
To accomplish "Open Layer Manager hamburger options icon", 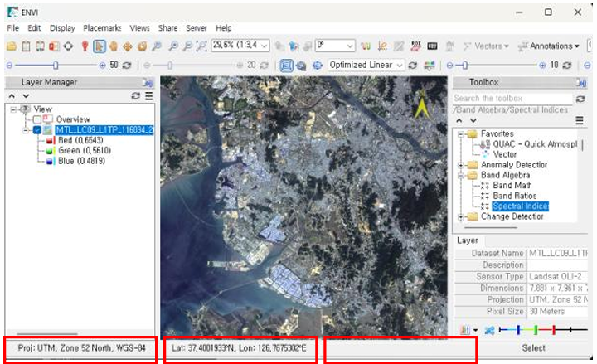I will click(x=149, y=96).
